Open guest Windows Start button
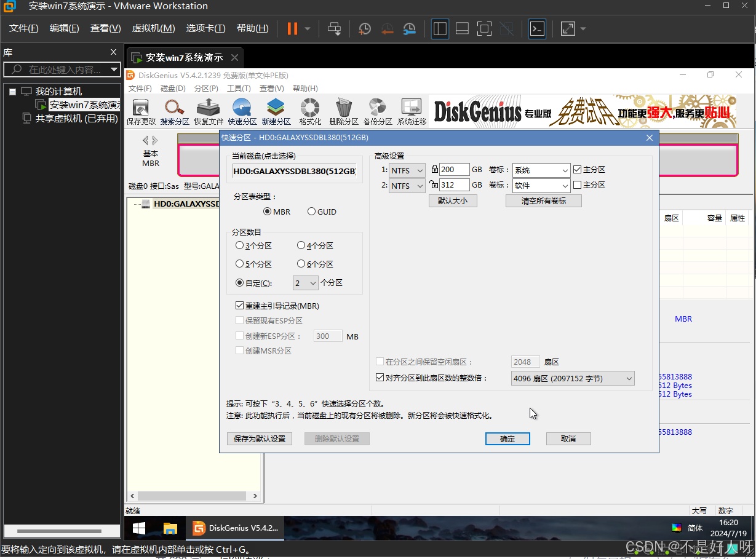This screenshot has height=559, width=756. click(139, 528)
